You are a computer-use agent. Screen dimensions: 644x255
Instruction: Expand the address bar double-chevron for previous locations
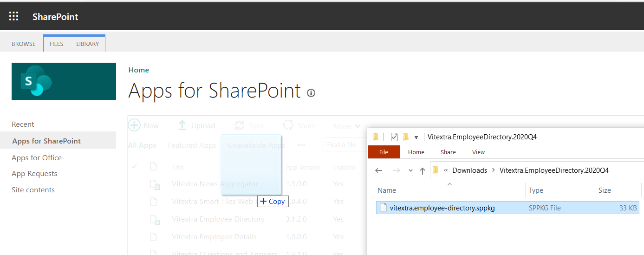tap(446, 170)
